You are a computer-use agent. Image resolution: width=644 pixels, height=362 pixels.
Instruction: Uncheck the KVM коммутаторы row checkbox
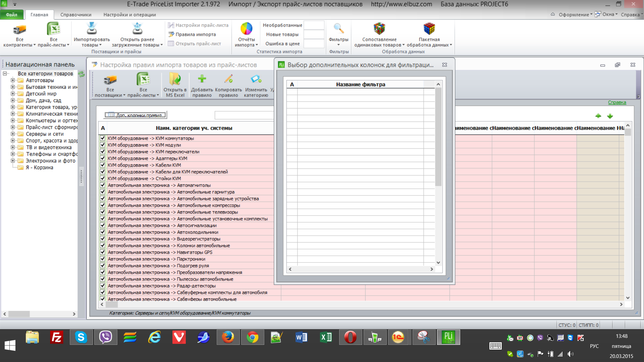coord(103,138)
